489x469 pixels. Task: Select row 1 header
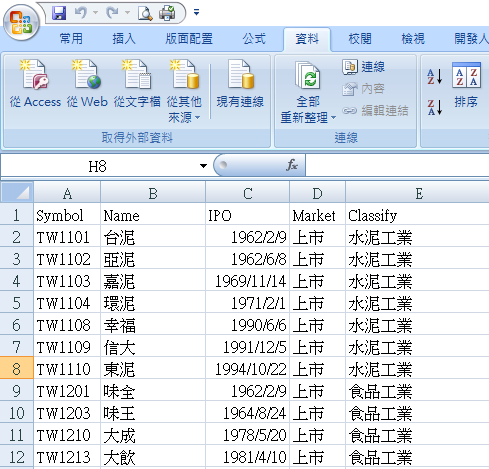(x=16, y=215)
